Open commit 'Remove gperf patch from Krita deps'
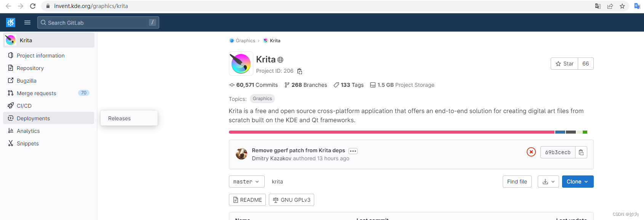The image size is (644, 220). tap(298, 150)
